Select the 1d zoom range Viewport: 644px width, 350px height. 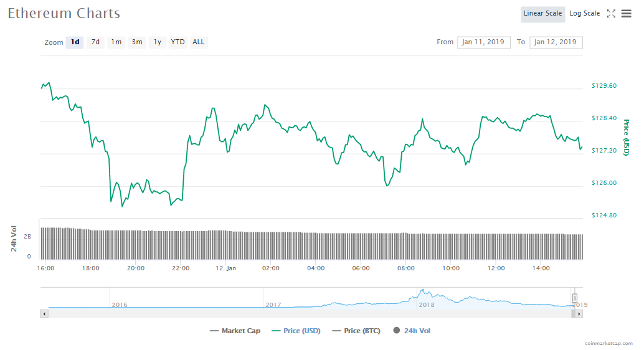[75, 42]
